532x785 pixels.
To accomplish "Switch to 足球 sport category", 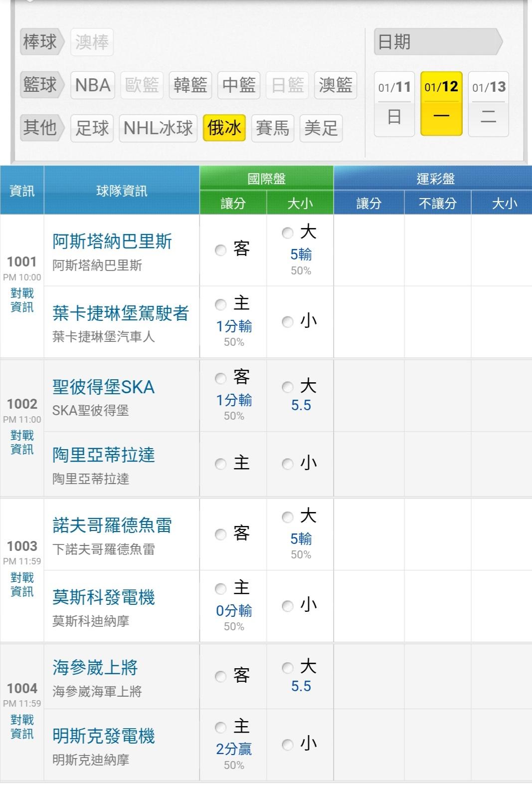I will 92,128.
